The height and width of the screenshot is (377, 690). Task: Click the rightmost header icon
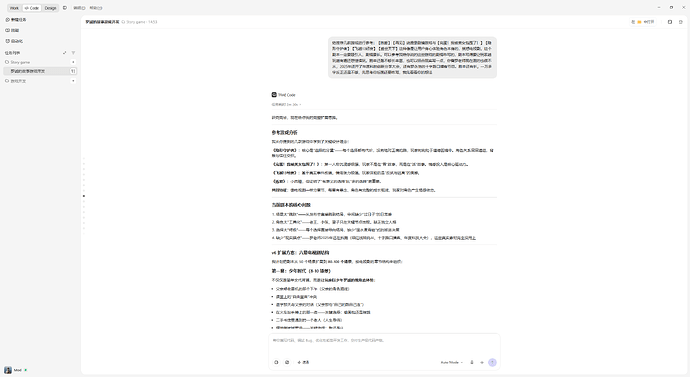(x=680, y=22)
